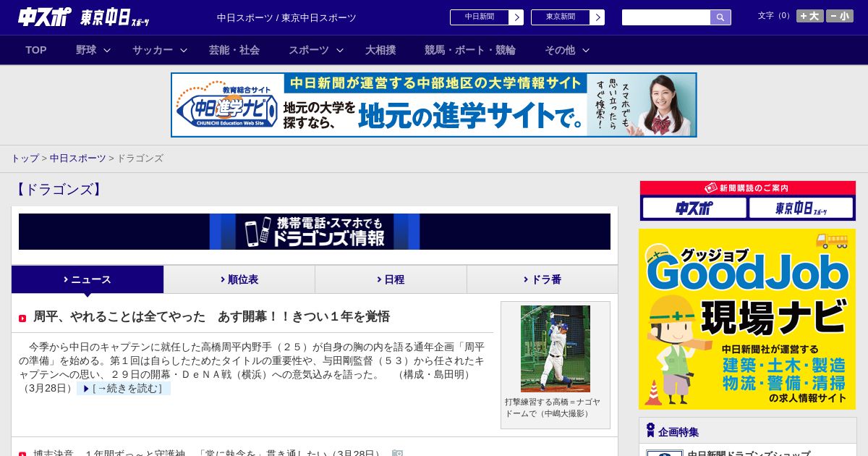868x456 pixels.
Task: Select the ニュース tab
Action: [x=88, y=279]
